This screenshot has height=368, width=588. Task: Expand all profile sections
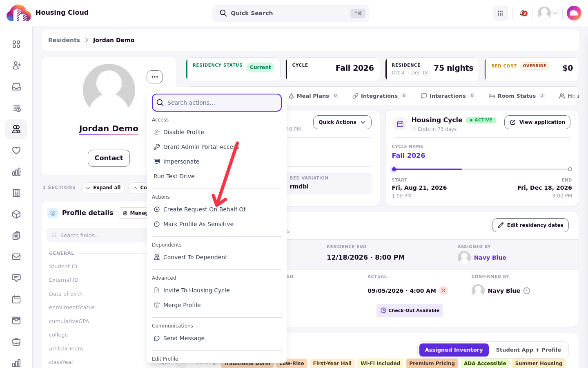pos(103,188)
